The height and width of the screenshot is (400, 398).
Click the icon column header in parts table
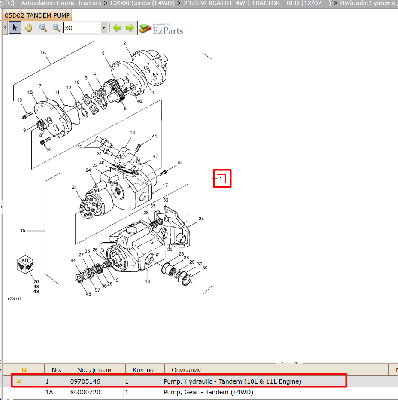24,370
